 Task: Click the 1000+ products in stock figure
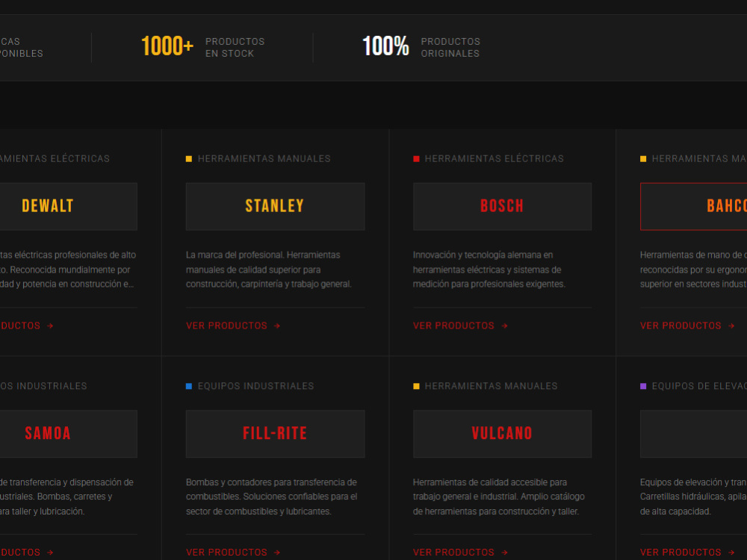coord(167,46)
